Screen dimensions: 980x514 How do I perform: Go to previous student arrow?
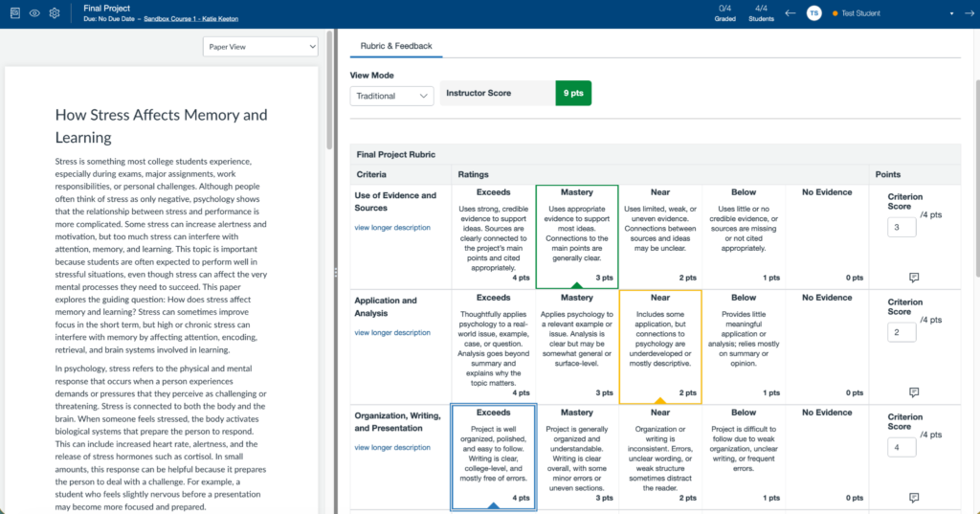point(791,13)
